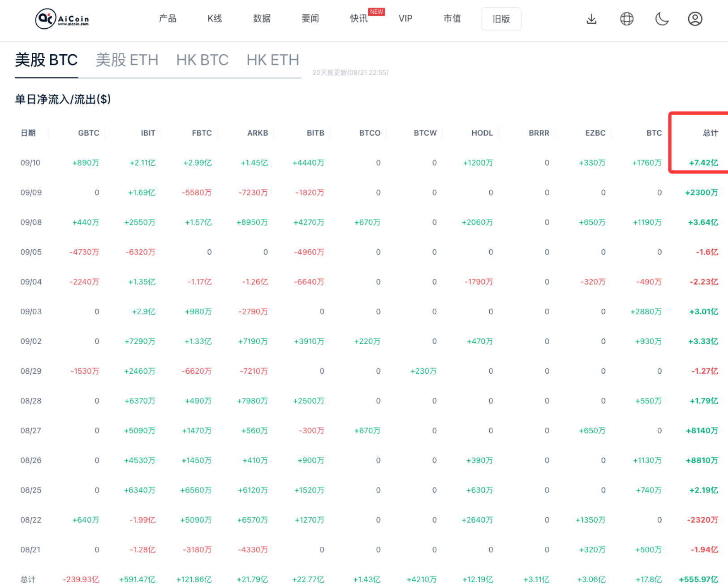The image size is (728, 588).
Task: Select the 08/28 date cell
Action: (31, 401)
